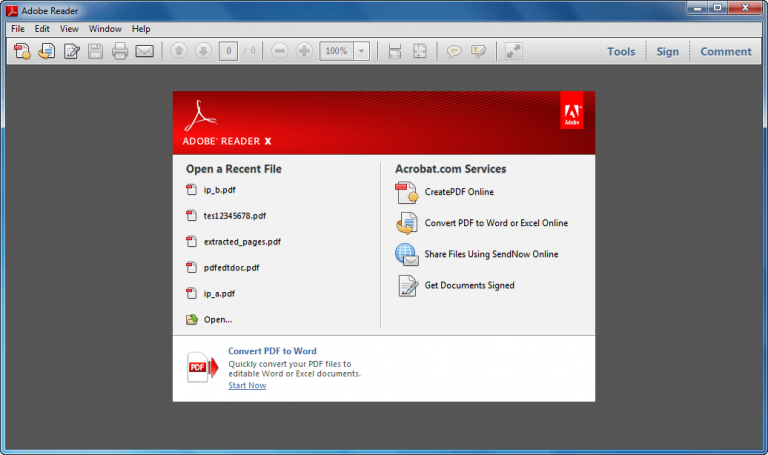Image resolution: width=768 pixels, height=455 pixels.
Task: Open the Edit menu
Action: click(42, 29)
